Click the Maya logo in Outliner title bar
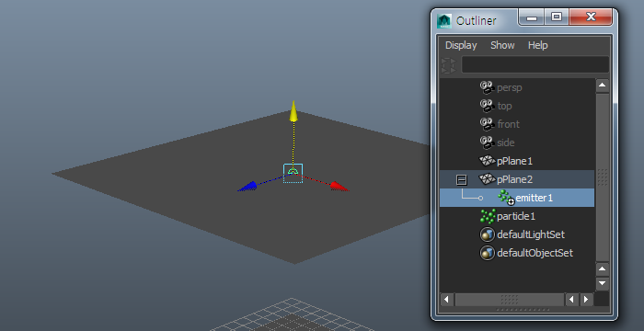Image resolution: width=644 pixels, height=331 pixels. coord(444,21)
